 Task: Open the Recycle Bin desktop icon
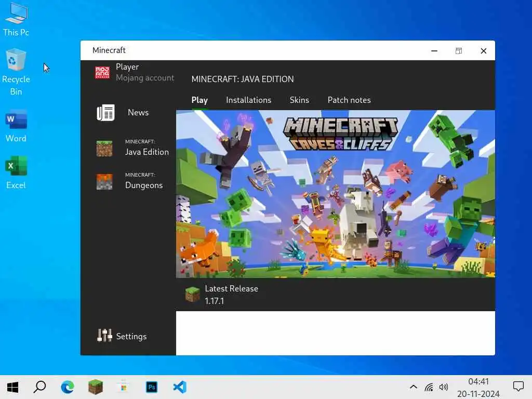(16, 72)
